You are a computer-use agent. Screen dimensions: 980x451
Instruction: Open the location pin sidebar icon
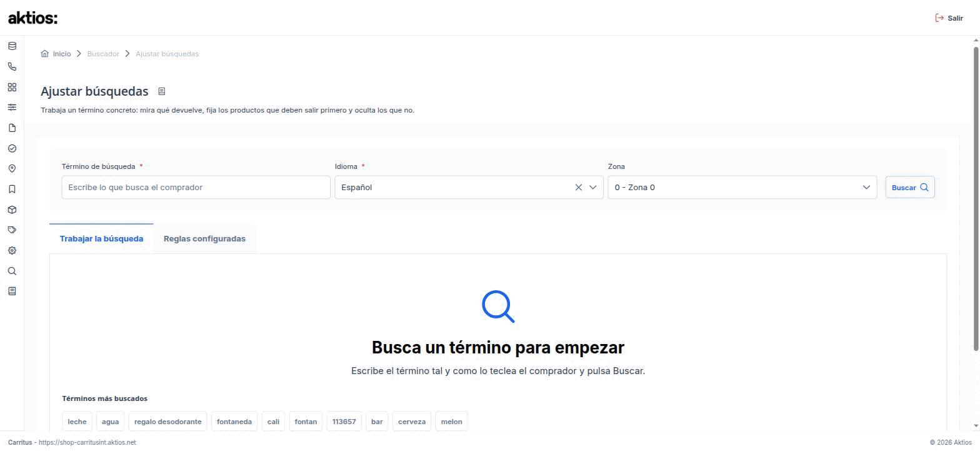12,169
